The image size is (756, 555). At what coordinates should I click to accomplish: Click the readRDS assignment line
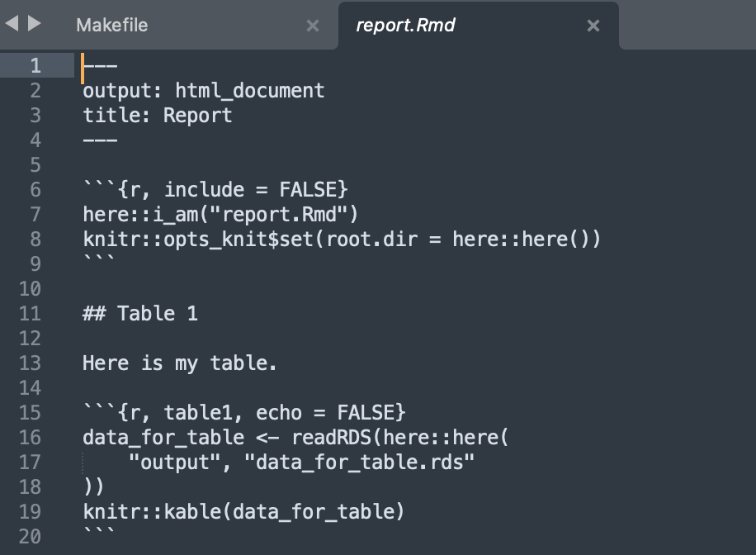(295, 437)
